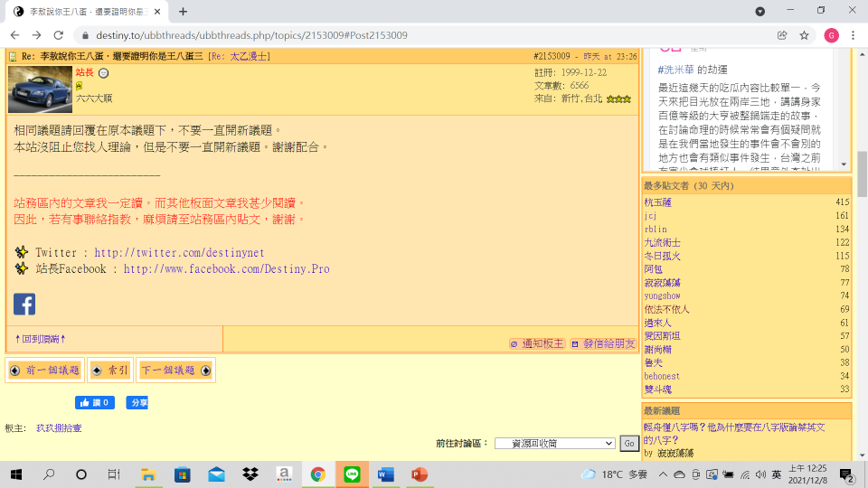Close the 李敖說你王八蛋 tab
Screen dimensions: 868x488
157,12
